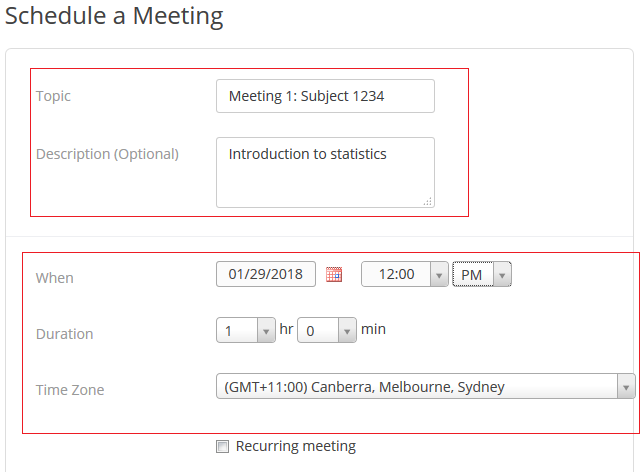
Task: Click the Topic label
Action: [53, 96]
